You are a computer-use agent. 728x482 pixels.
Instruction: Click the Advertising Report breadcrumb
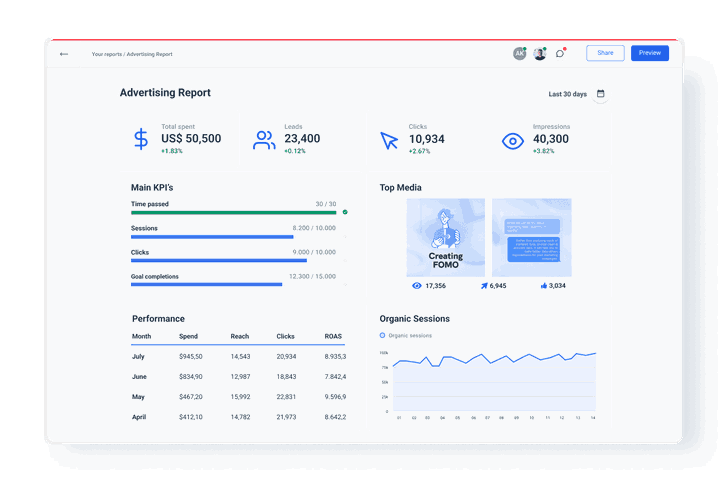150,54
